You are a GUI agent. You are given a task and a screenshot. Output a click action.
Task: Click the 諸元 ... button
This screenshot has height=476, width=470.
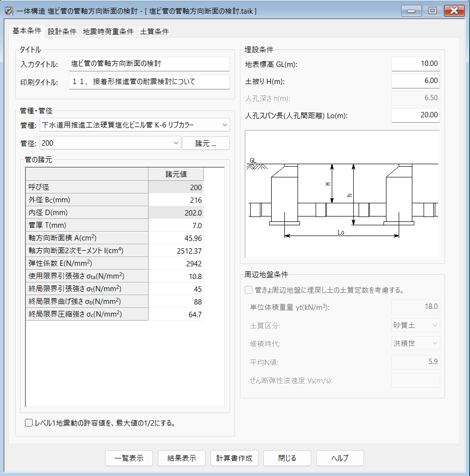(205, 143)
